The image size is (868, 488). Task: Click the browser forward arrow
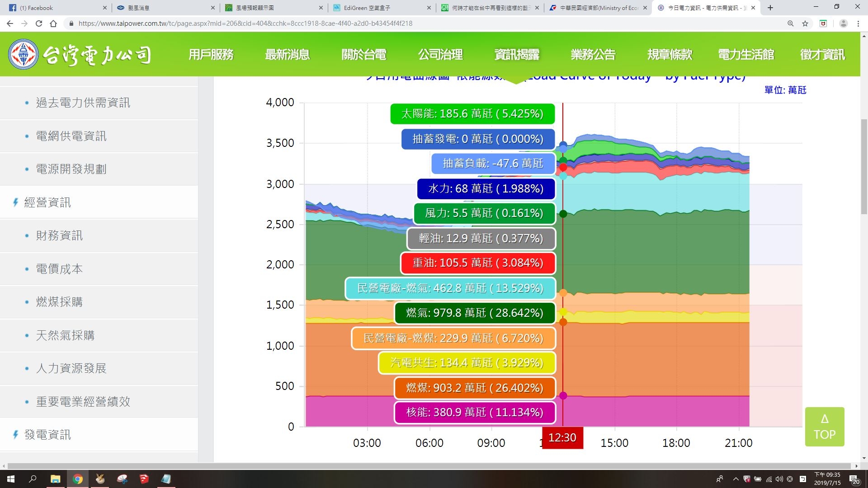[x=24, y=23]
